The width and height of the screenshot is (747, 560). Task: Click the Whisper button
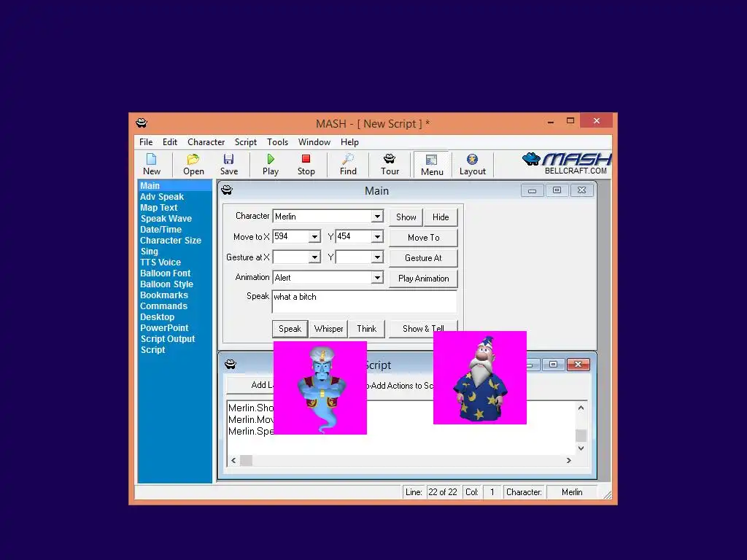[329, 329]
